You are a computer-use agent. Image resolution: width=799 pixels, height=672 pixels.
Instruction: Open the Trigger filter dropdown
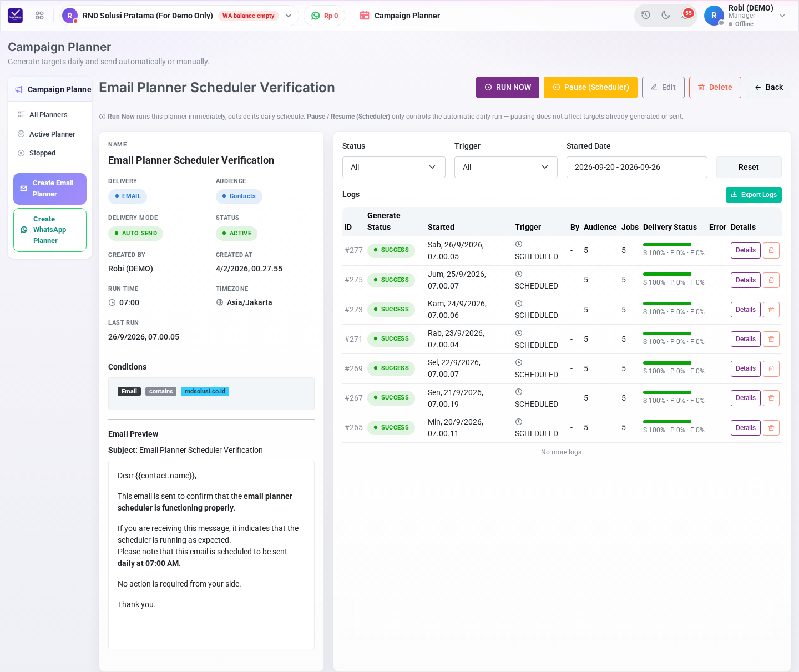506,167
